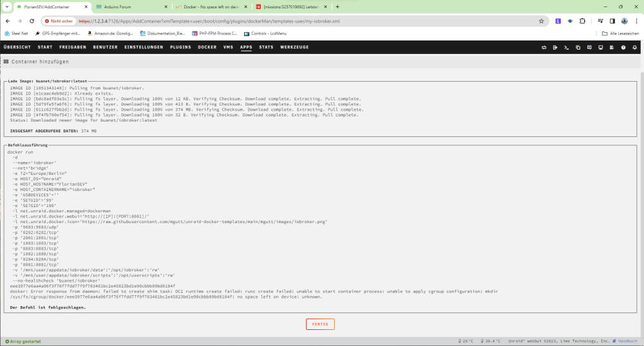
Task: Open the WERKZEUGE menu item
Action: coord(294,47)
